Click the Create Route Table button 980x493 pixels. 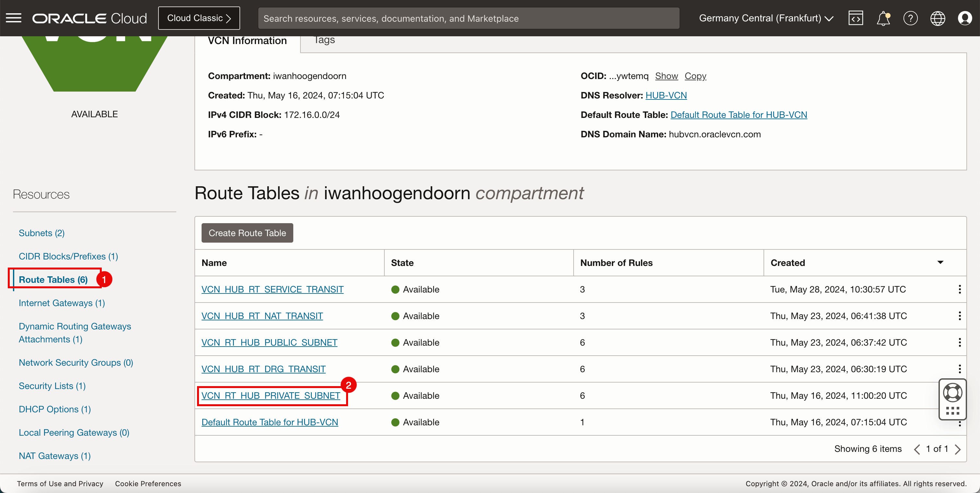click(247, 232)
